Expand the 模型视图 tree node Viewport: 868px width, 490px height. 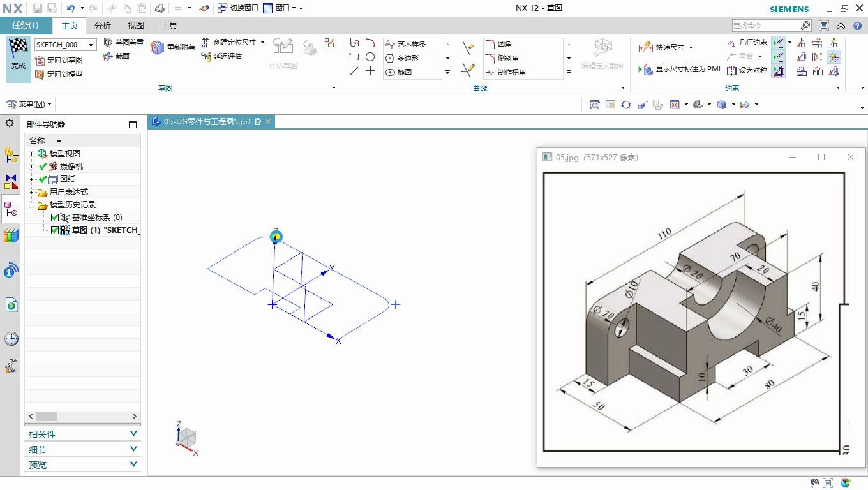click(31, 154)
